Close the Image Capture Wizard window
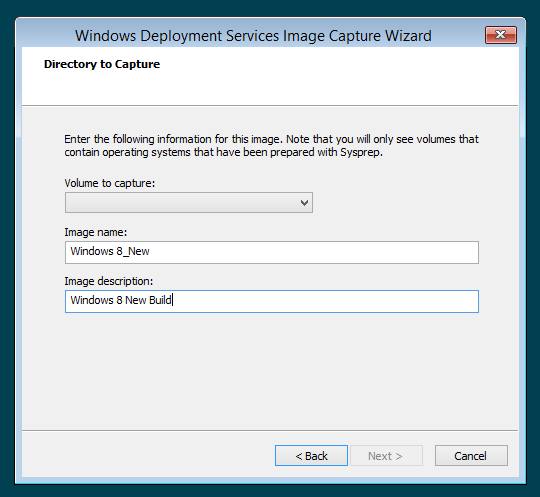This screenshot has width=540, height=497. pos(501,35)
